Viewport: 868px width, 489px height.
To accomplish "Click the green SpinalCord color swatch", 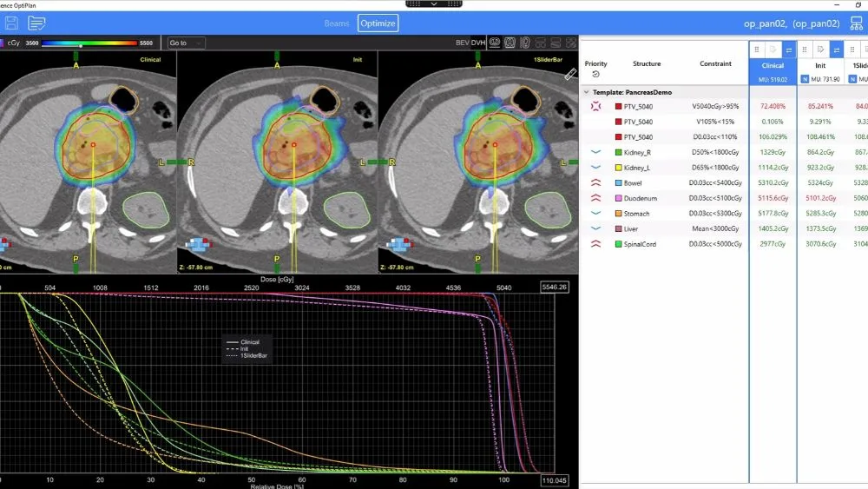I will pos(618,244).
